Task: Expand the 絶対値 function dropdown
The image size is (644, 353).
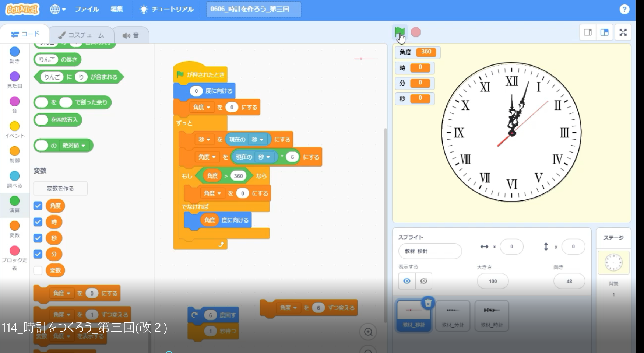Action: point(83,146)
